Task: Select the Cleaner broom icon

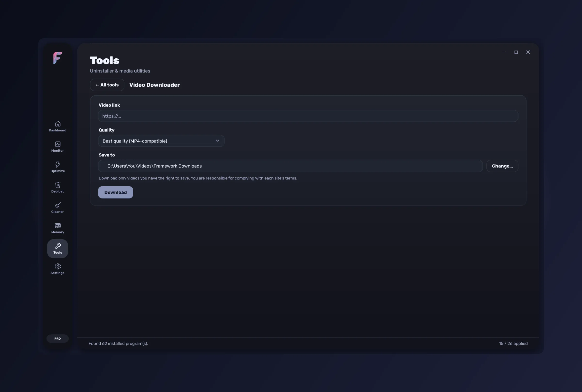Action: (x=57, y=205)
